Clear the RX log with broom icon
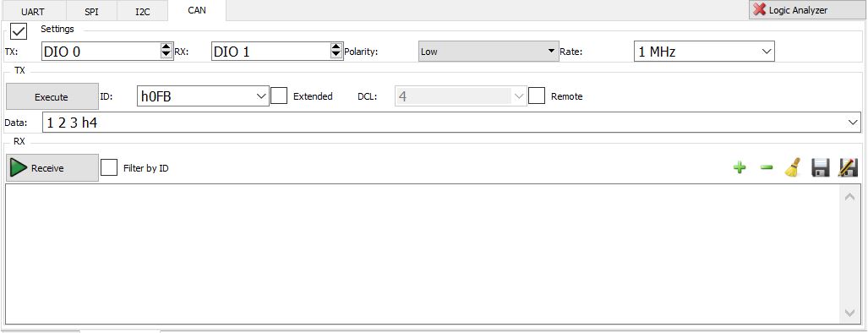The image size is (868, 333). click(793, 167)
